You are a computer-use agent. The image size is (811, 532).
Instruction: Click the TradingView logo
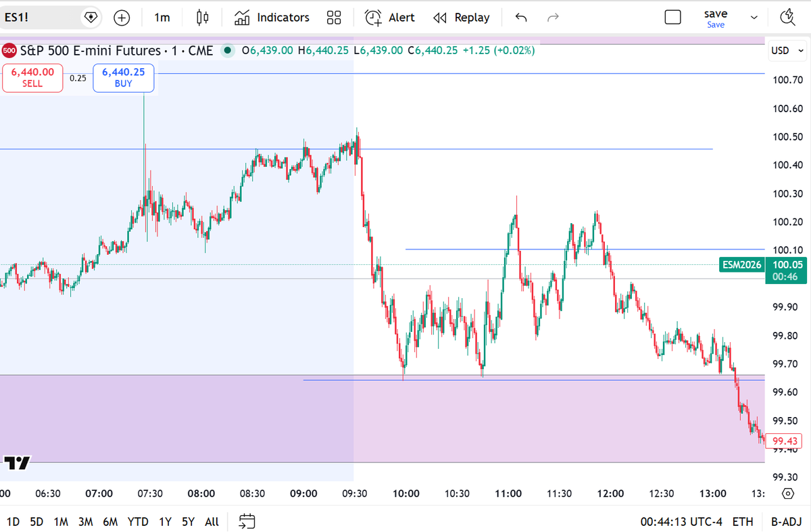point(17,463)
